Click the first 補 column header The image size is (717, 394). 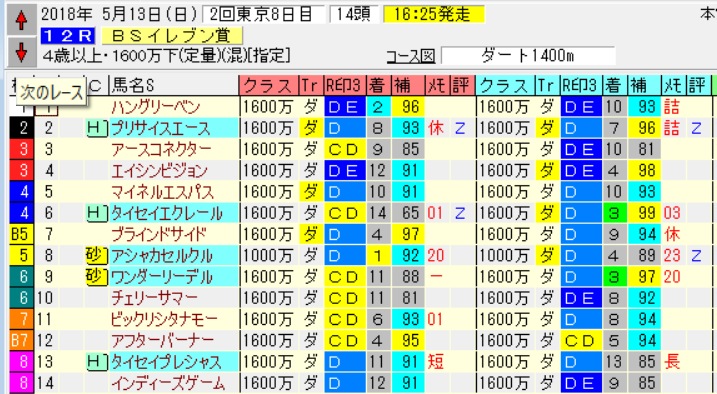point(407,85)
